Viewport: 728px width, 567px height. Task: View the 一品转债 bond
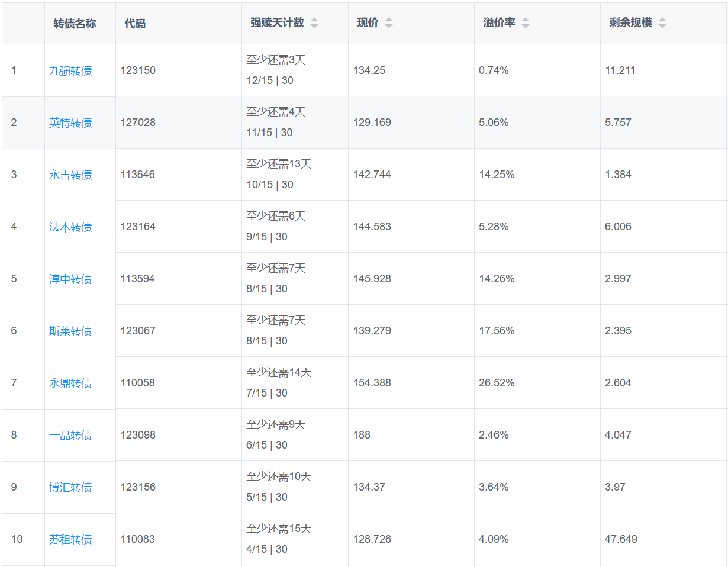click(x=70, y=436)
